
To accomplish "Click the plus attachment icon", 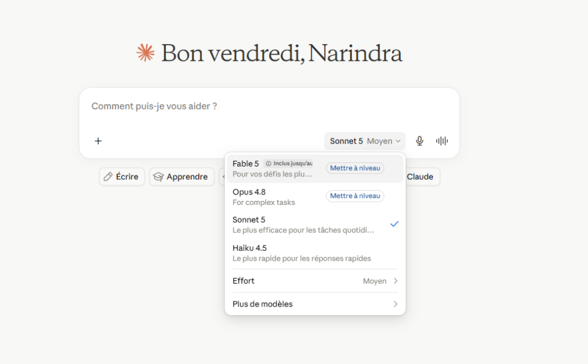I will [x=98, y=141].
